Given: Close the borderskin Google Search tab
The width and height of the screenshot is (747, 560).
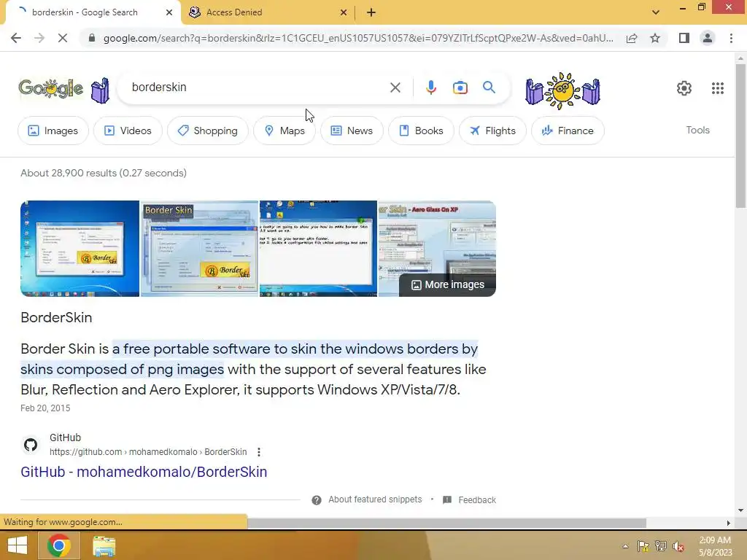Looking at the screenshot, I should [x=169, y=12].
